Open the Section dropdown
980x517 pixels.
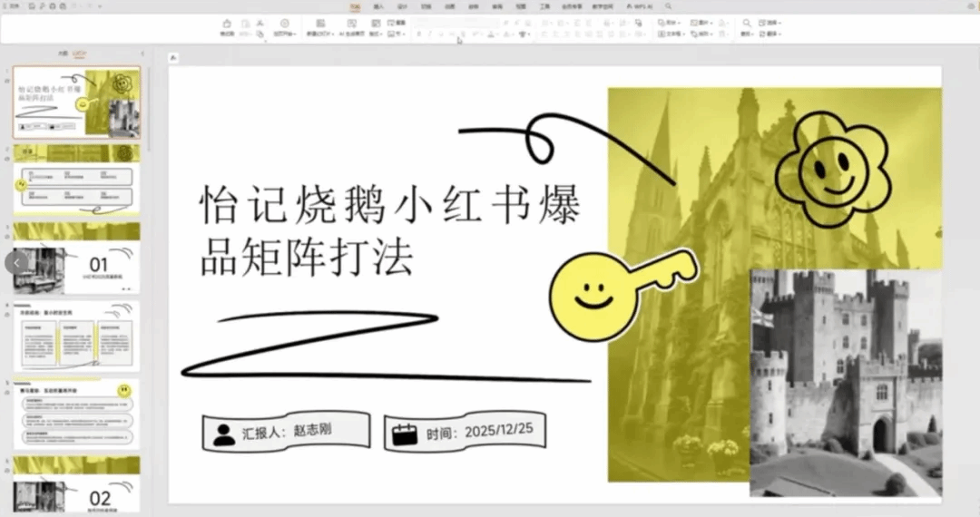pos(397,34)
